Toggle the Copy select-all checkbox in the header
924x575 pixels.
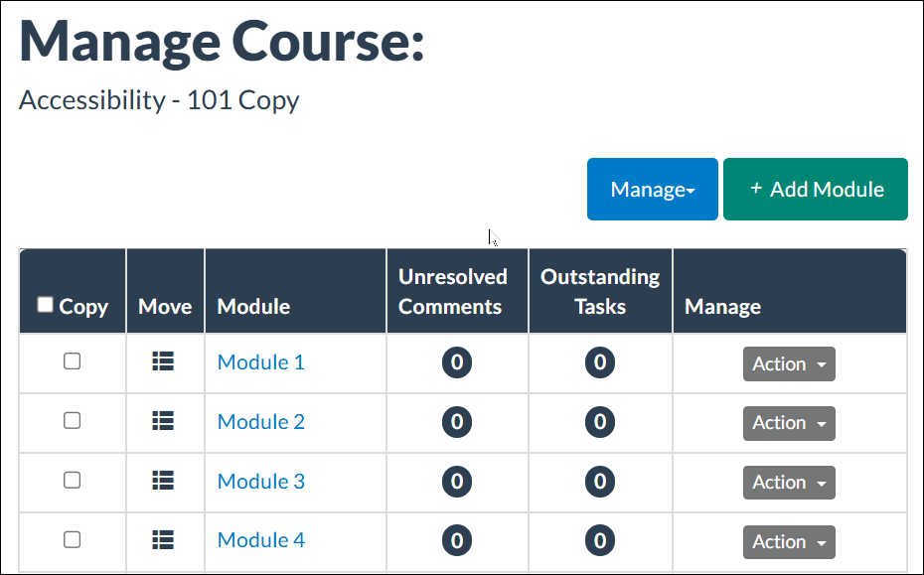45,304
